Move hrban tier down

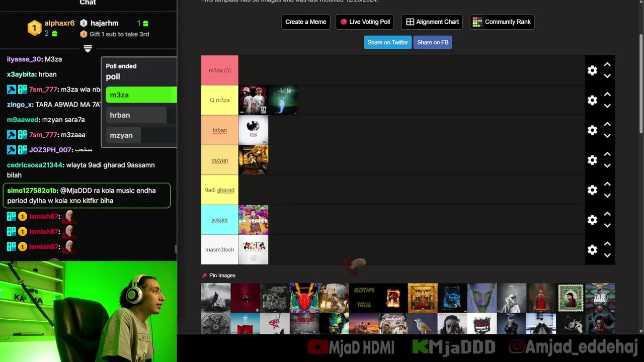[x=607, y=136]
